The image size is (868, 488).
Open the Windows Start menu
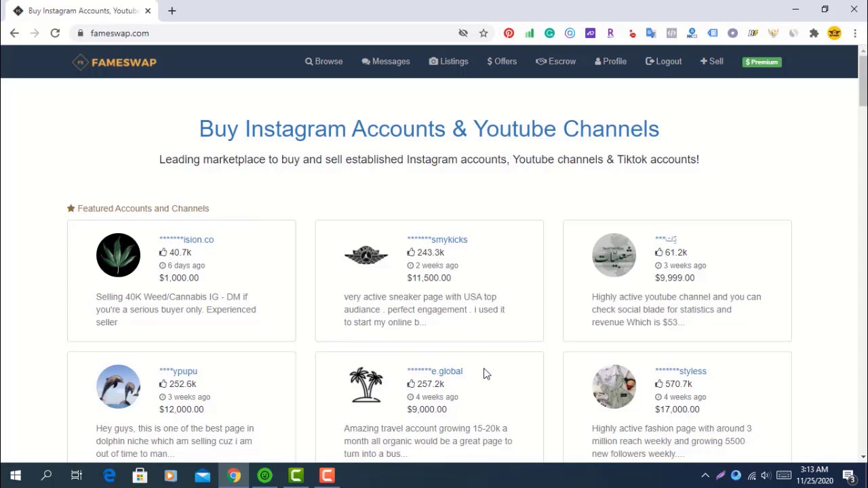tap(16, 476)
